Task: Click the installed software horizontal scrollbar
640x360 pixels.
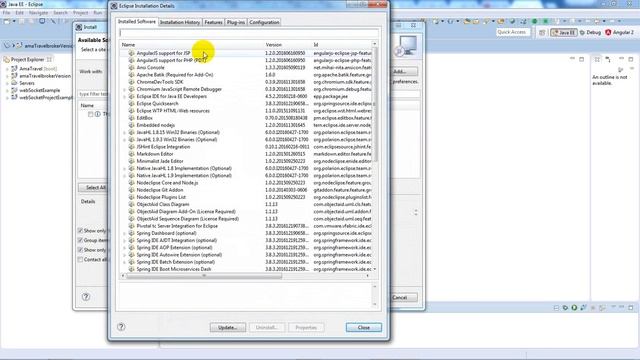Action: point(204,276)
